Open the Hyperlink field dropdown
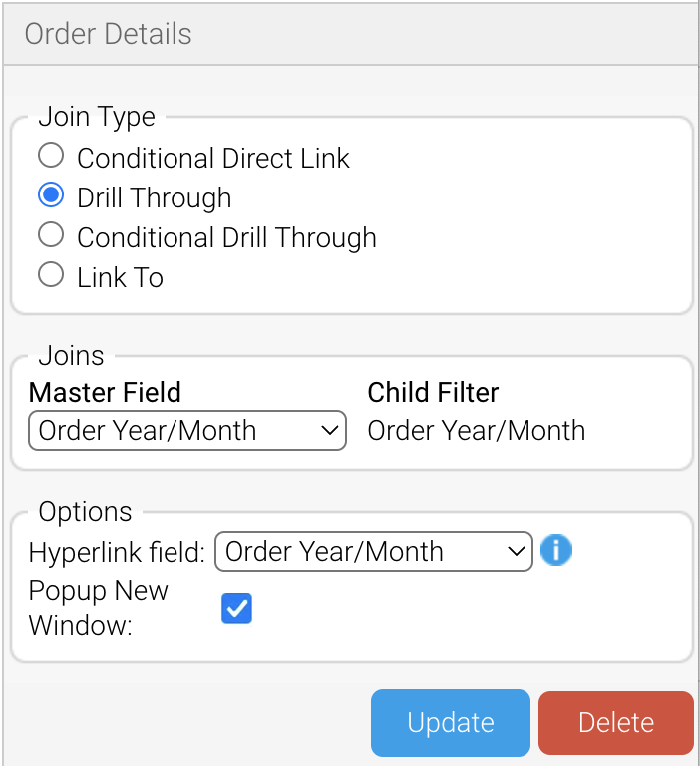The width and height of the screenshot is (700, 766). click(374, 551)
